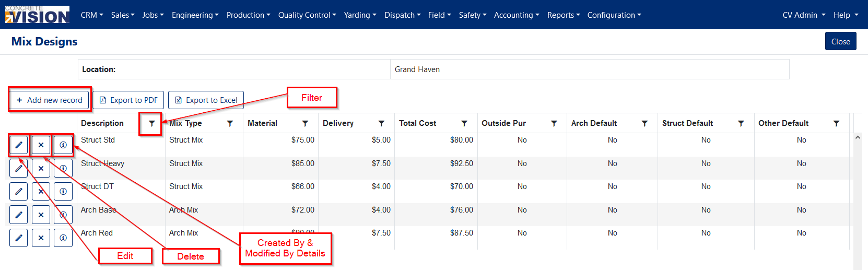Export the grid to Excel
Viewport: 868px width, 270px height.
206,100
